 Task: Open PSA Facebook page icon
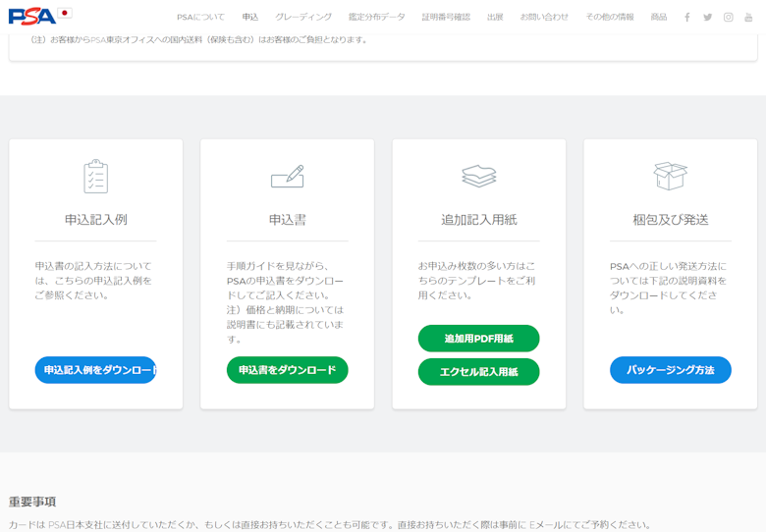pyautogui.click(x=686, y=17)
